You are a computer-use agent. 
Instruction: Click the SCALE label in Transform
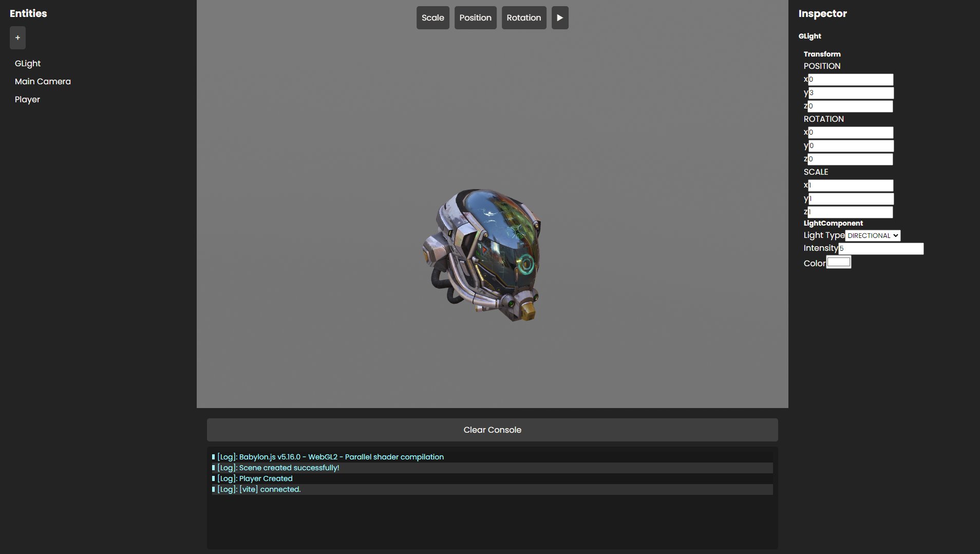coord(816,172)
